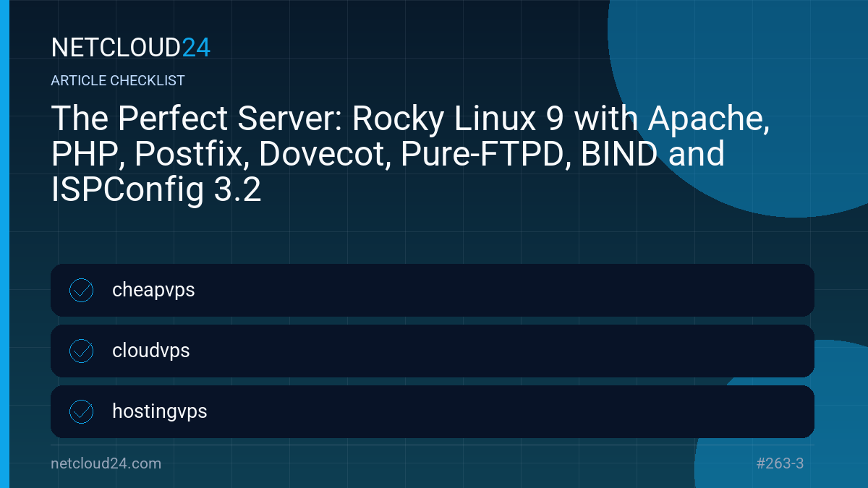Click the ARTICLE CHECKLIST label
Viewport: 868px width, 488px height.
pos(118,81)
